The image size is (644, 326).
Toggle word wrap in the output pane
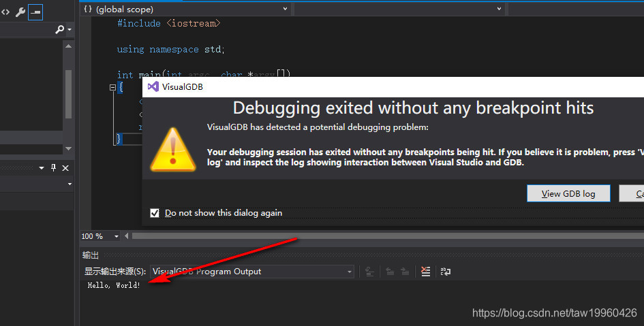coord(445,272)
